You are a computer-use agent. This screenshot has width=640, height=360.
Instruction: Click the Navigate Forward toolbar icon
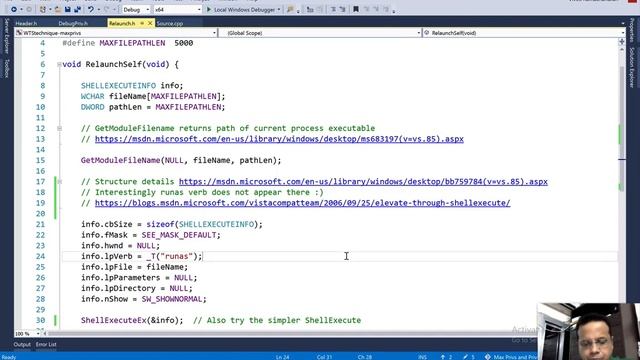[x=29, y=9]
